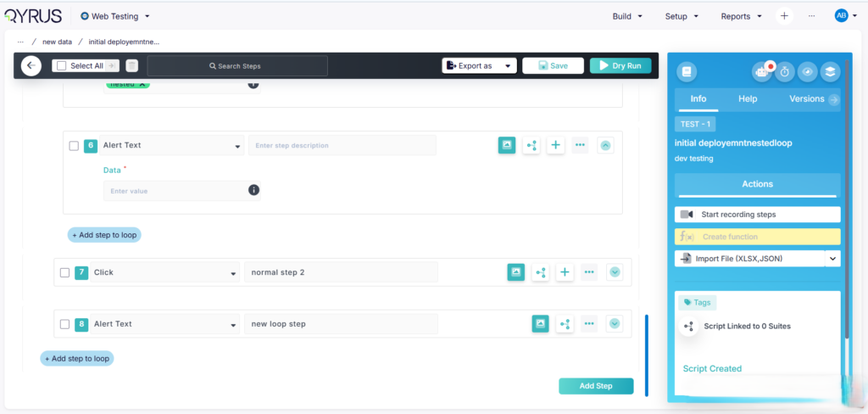The width and height of the screenshot is (868, 414).
Task: Open the screenshot icon on step 6
Action: [506, 145]
